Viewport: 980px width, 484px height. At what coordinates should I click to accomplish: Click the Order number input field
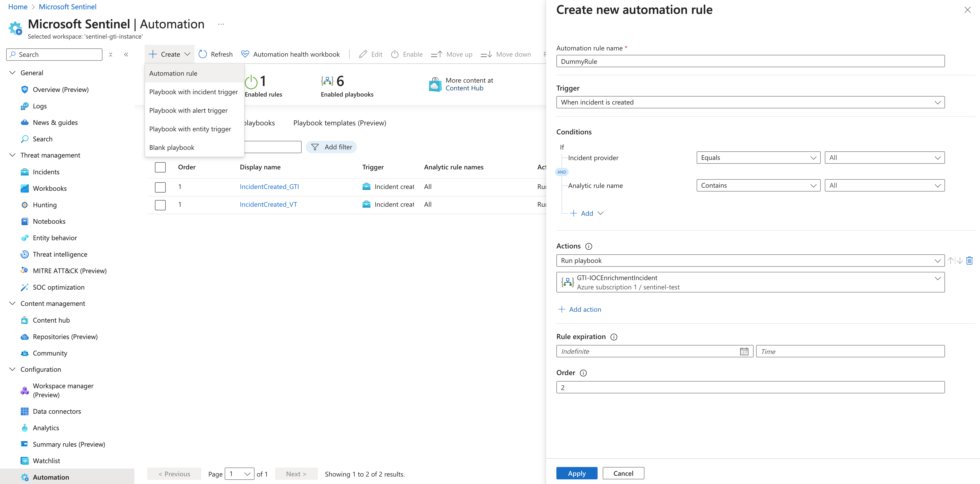(x=750, y=387)
